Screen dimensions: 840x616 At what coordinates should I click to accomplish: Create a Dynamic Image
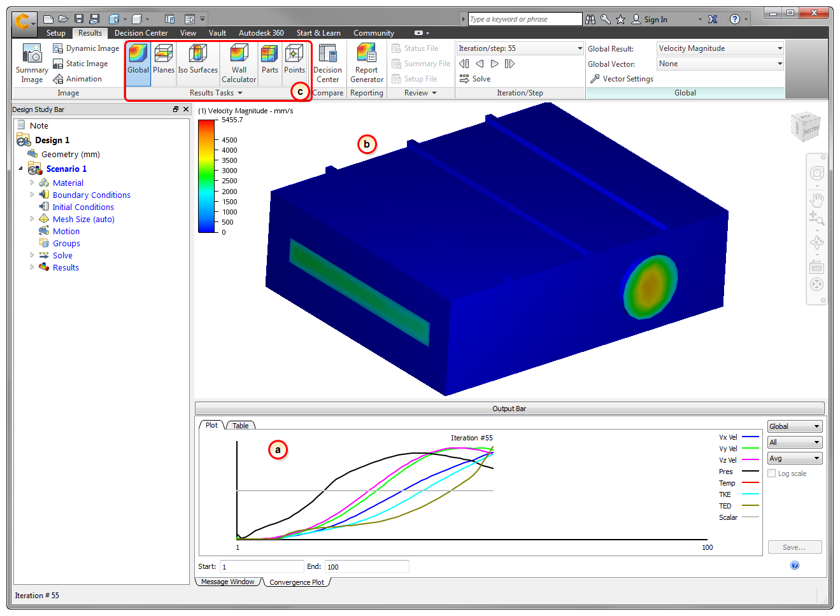tap(86, 48)
